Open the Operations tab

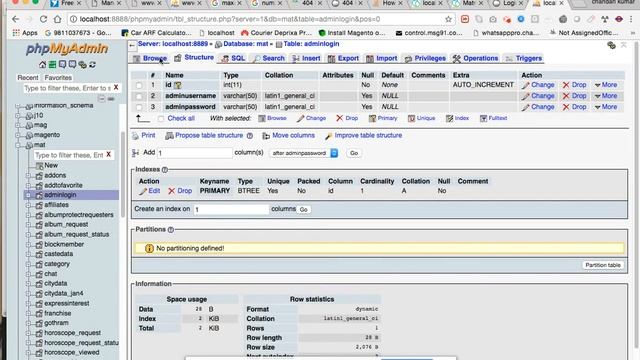coord(475,58)
